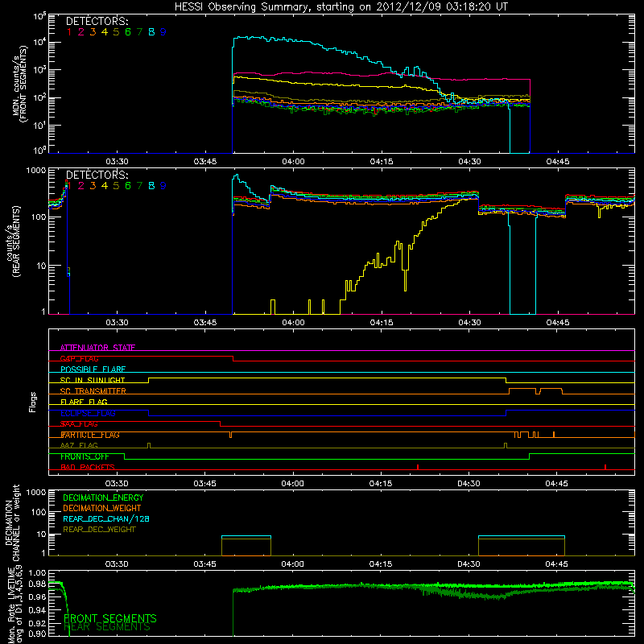Click yellow detector 4 in rear panel legend

coord(105,186)
